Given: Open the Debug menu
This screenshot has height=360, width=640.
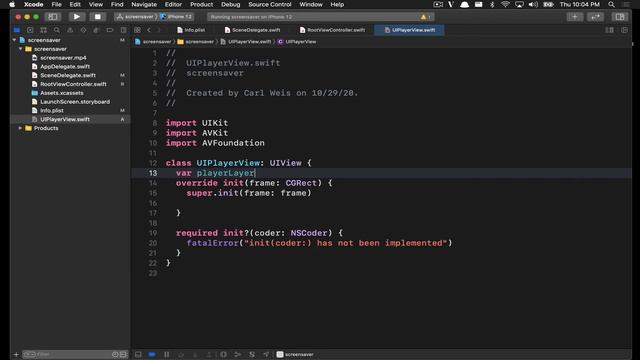Looking at the screenshot, I should (231, 4).
